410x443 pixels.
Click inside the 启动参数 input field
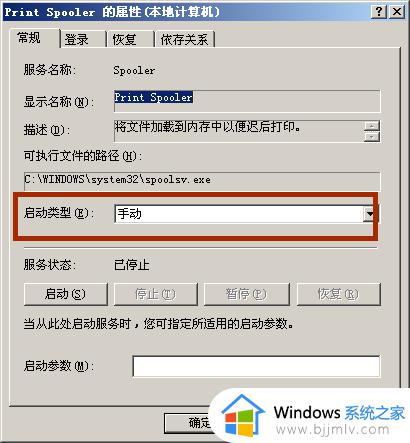pos(256,366)
